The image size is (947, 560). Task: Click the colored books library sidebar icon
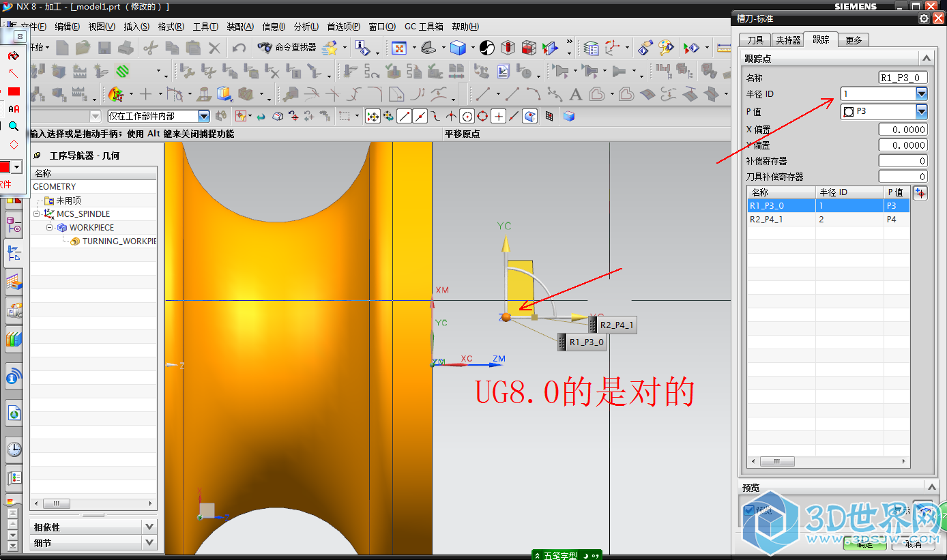14,338
